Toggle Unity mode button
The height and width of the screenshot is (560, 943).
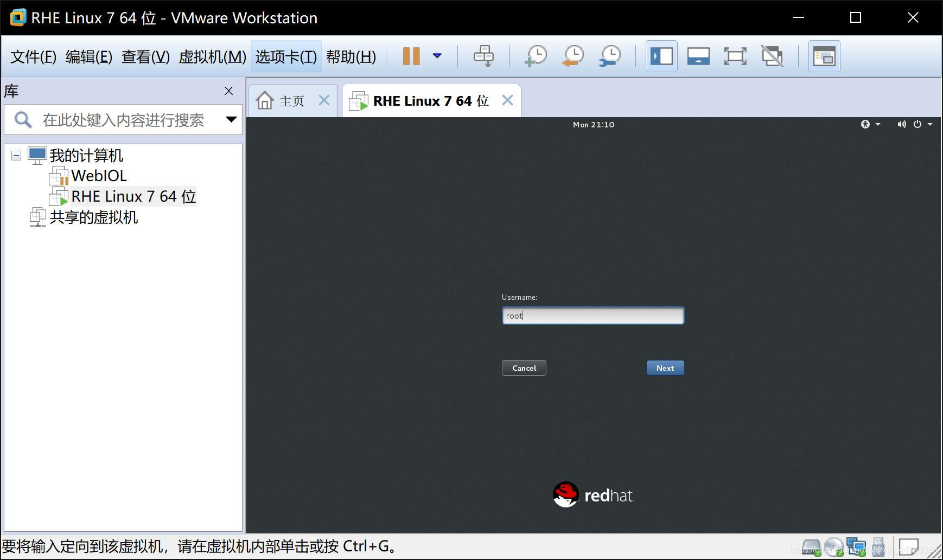coord(772,56)
